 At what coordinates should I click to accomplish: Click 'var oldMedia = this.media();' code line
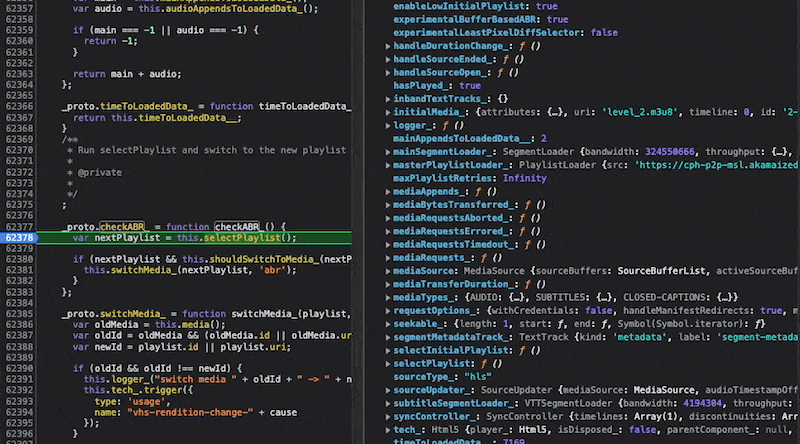(149, 325)
